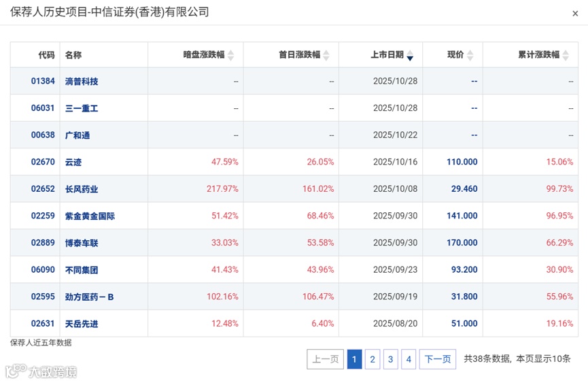
Task: Open stock code 02652
Action: coord(43,189)
